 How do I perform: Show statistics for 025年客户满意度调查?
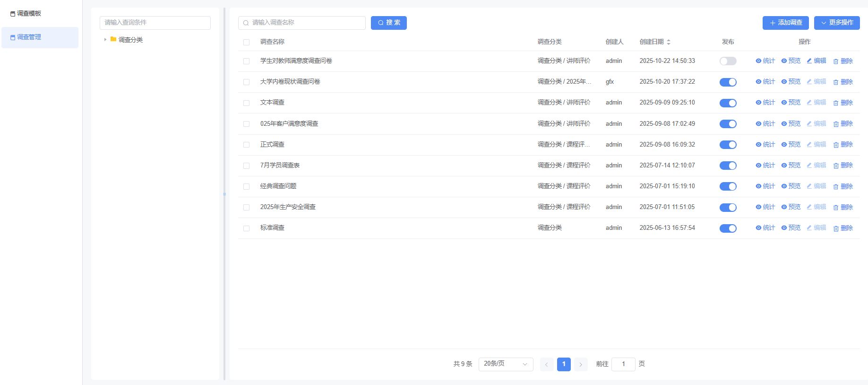[765, 124]
